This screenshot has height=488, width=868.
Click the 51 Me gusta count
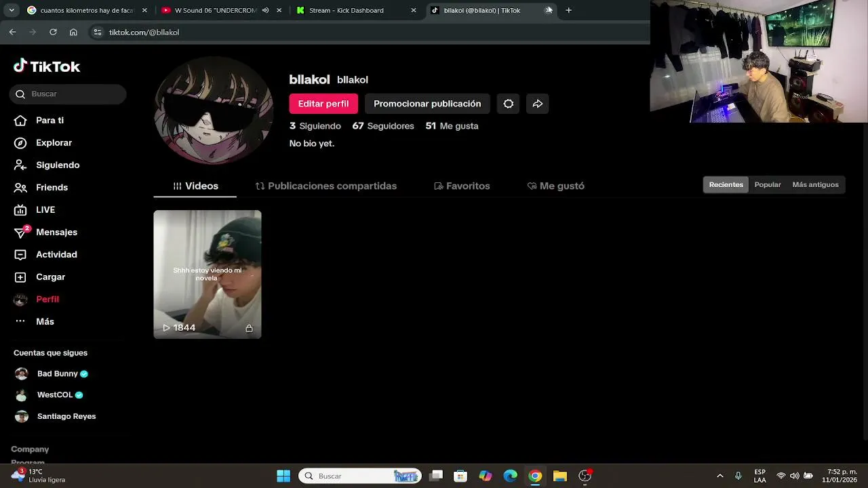[x=452, y=126]
